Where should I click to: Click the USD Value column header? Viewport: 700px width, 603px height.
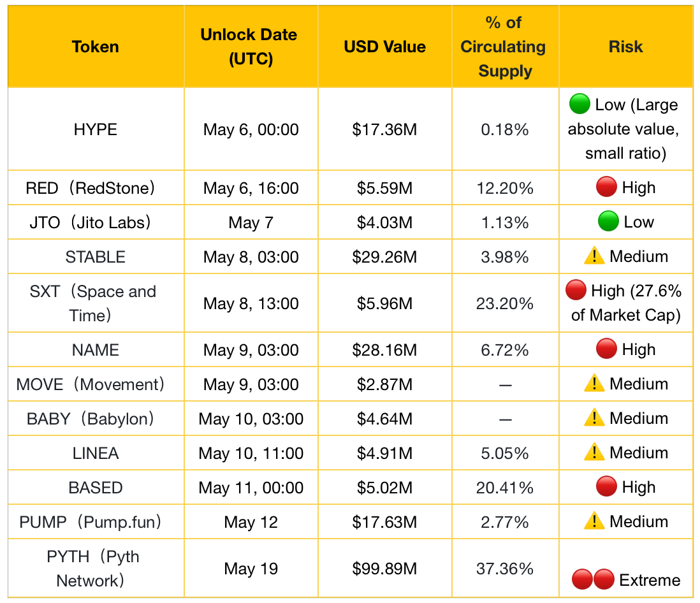(385, 47)
